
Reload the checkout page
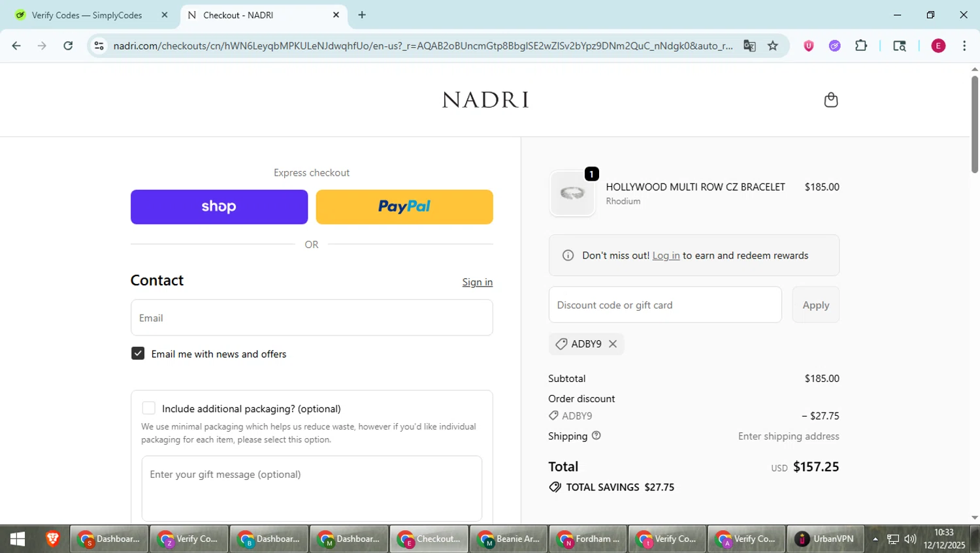(x=68, y=46)
